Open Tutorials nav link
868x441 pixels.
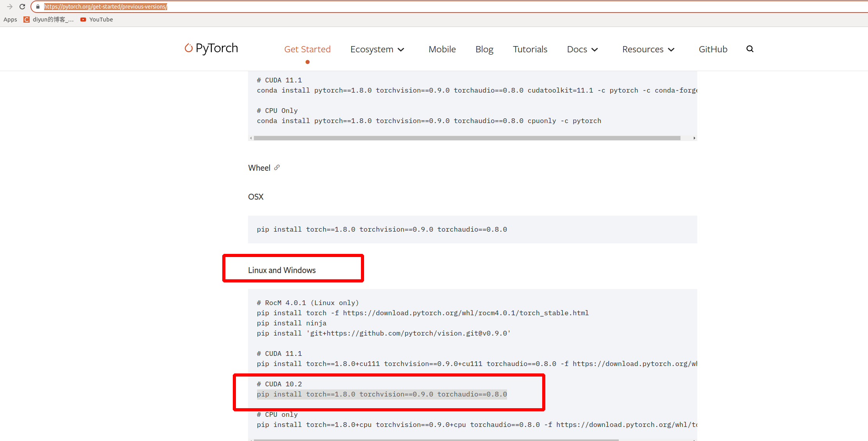click(530, 49)
